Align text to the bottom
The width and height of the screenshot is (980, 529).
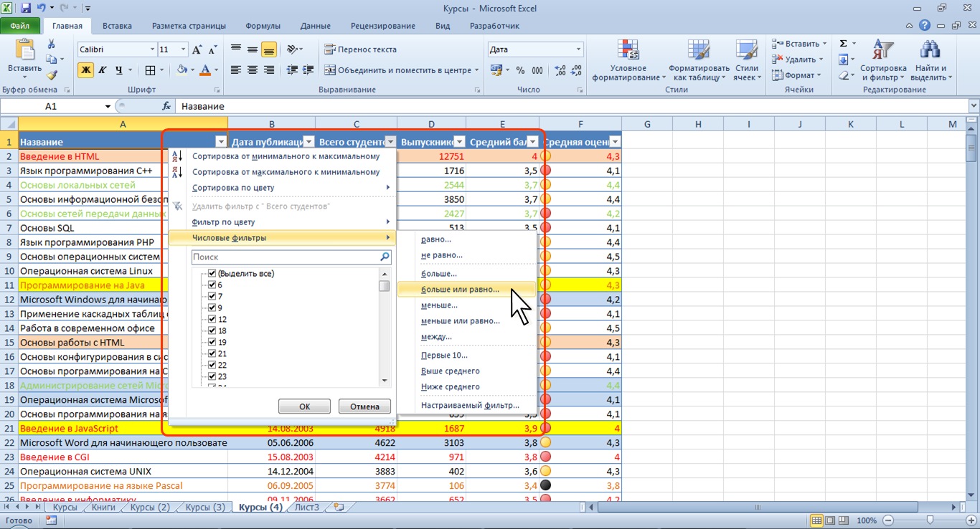[269, 49]
